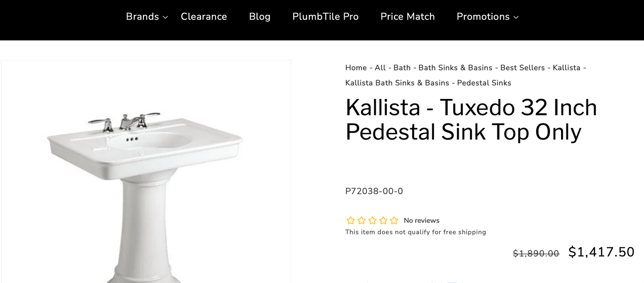This screenshot has width=644, height=283.
Task: Visit the Best Sellers breadcrumb
Action: coord(521,68)
